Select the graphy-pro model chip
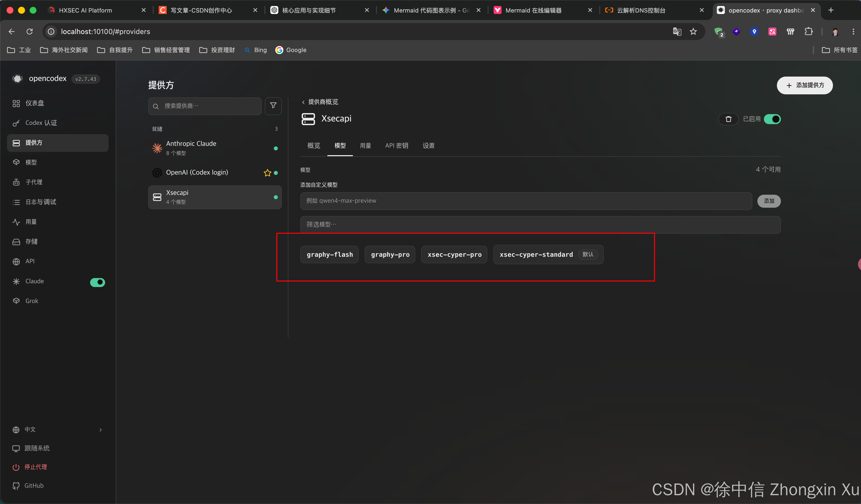 pos(390,255)
